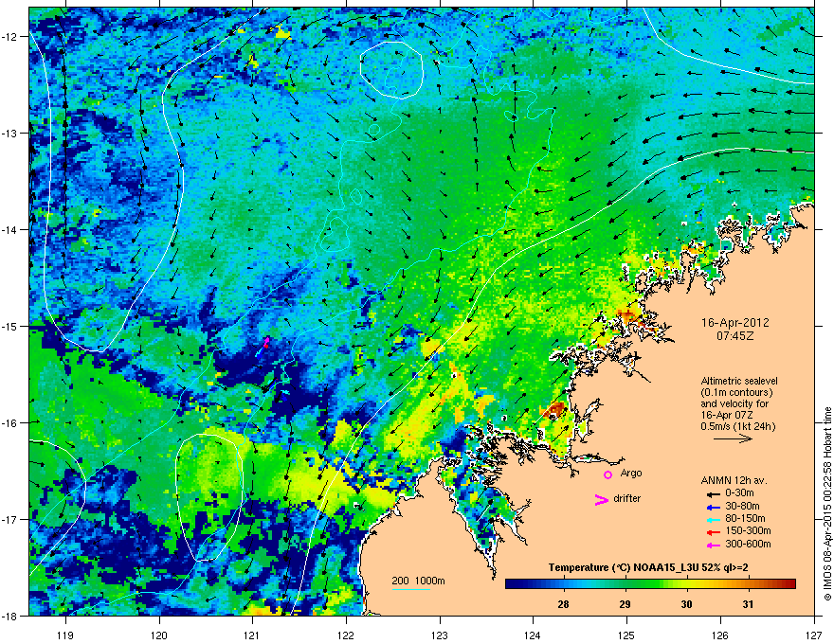Viewport: 834px width, 644px height.
Task: Click the 16-Apr-2012 date label
Action: point(735,323)
